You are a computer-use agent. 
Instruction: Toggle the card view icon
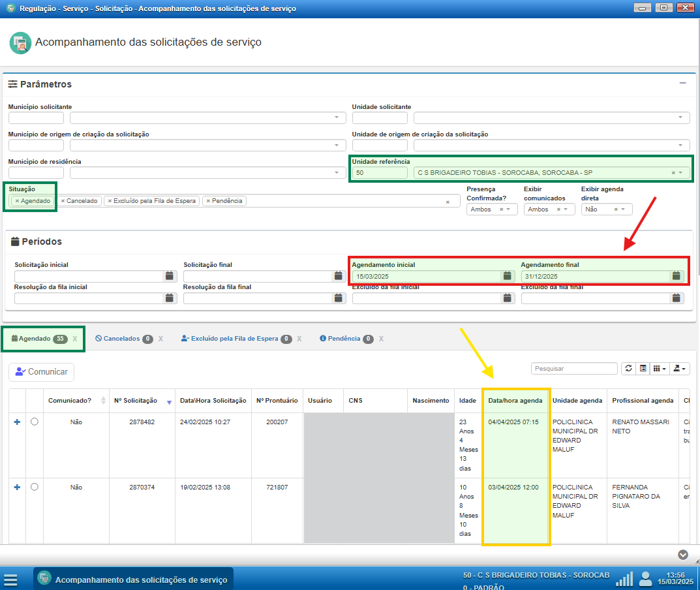(643, 369)
